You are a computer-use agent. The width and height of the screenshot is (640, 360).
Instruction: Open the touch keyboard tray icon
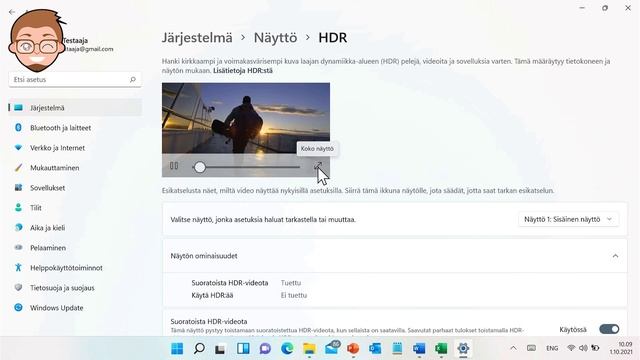(531, 348)
